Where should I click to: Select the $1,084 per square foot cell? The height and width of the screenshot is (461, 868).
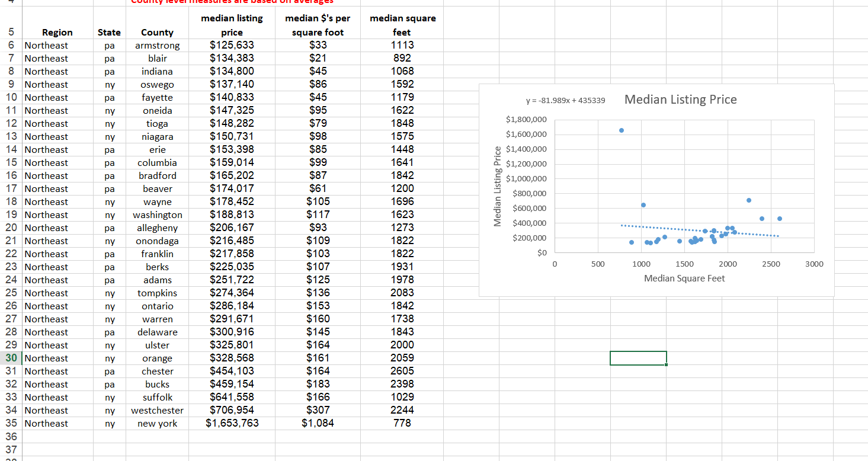point(318,424)
